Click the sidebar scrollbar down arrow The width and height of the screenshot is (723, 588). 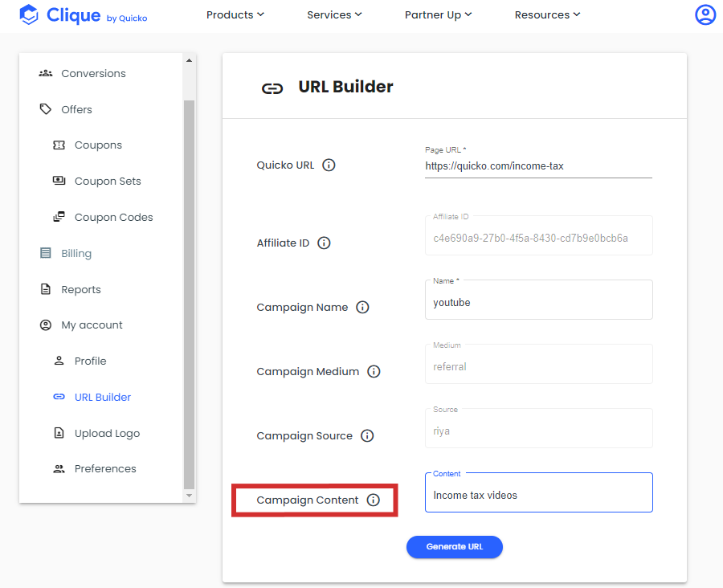pyautogui.click(x=189, y=496)
